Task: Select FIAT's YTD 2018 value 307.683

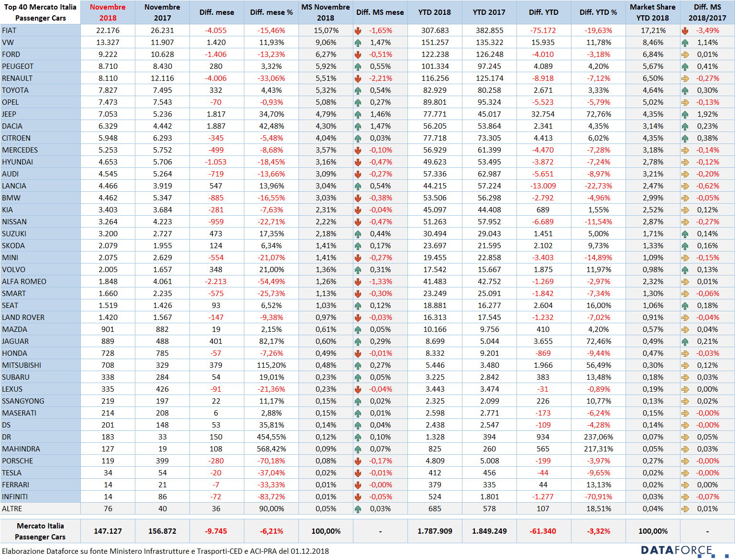Action: 435,31
